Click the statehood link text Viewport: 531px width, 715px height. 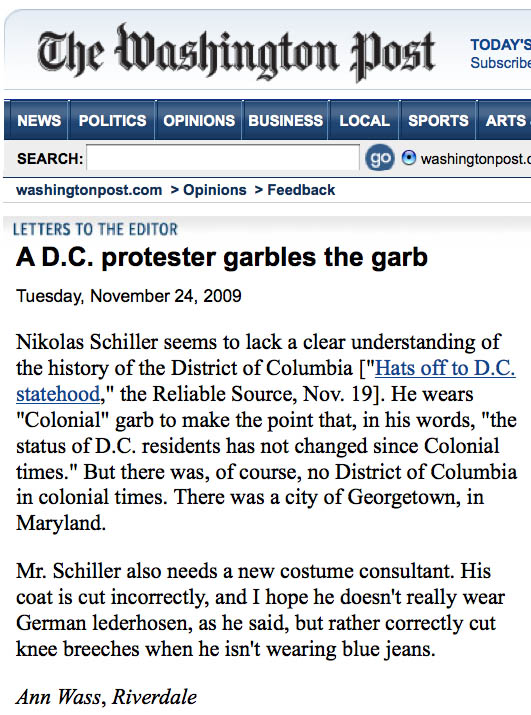point(58,394)
